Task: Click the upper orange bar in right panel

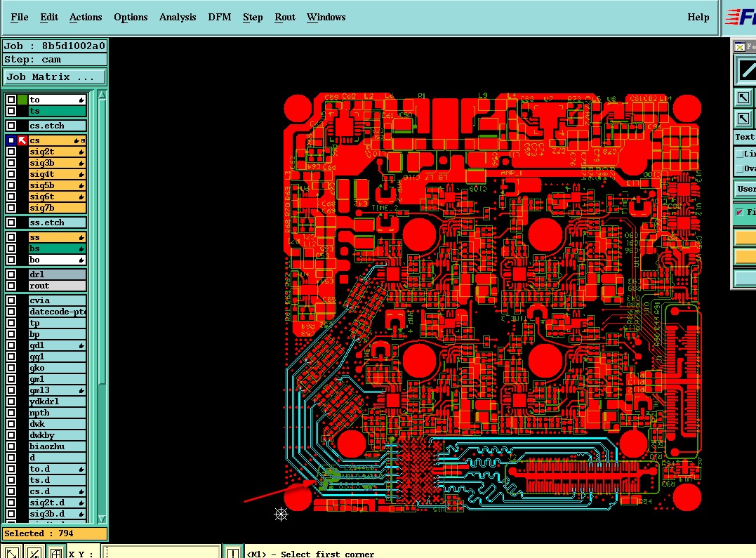Action: point(745,237)
